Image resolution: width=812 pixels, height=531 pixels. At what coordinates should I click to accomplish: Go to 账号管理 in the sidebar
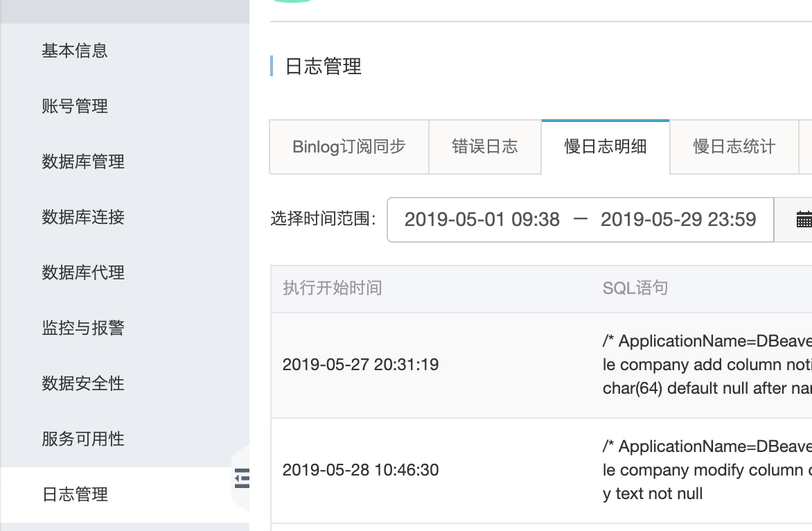(75, 106)
